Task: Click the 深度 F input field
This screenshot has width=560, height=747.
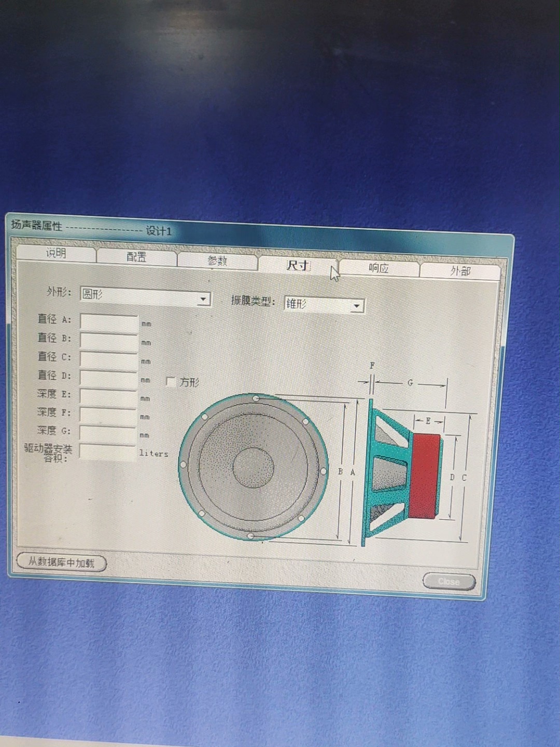Action: pos(108,415)
